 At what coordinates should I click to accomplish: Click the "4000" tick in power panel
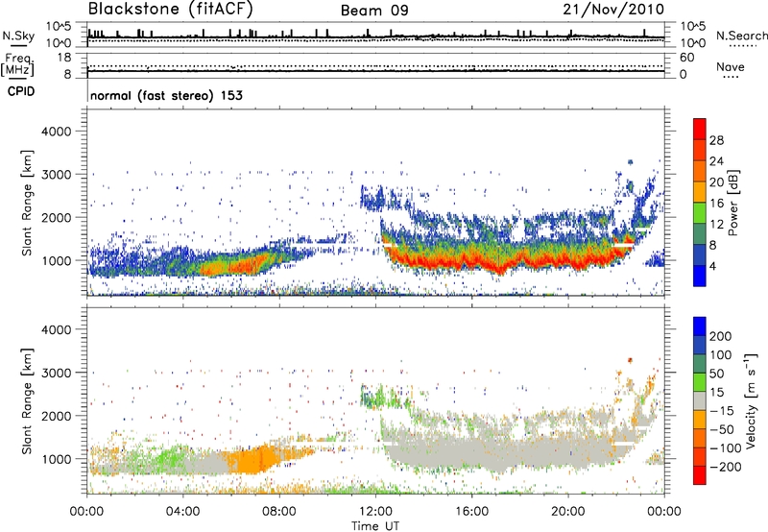point(57,132)
